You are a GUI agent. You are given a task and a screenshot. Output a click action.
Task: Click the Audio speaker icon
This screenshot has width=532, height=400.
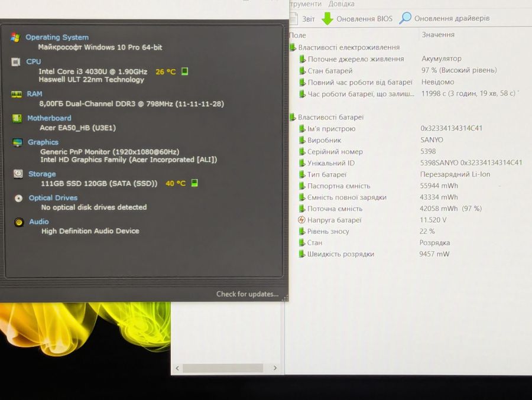click(19, 222)
